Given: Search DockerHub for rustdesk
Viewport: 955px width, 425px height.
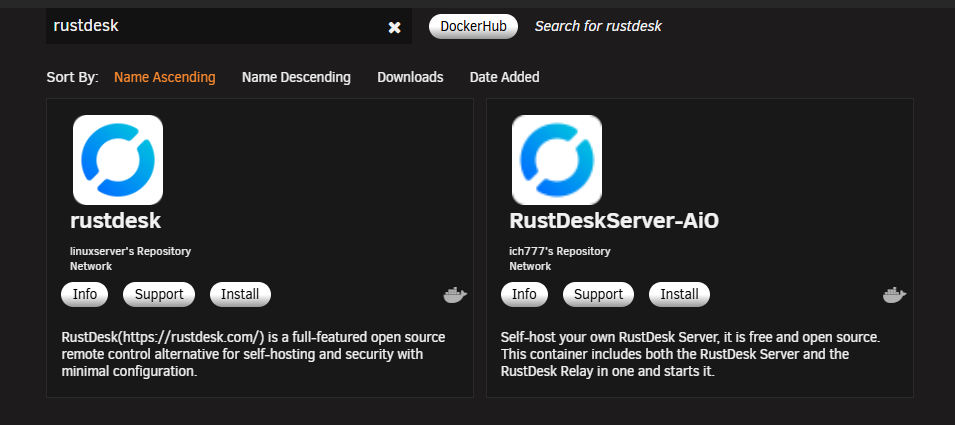Looking at the screenshot, I should point(473,27).
